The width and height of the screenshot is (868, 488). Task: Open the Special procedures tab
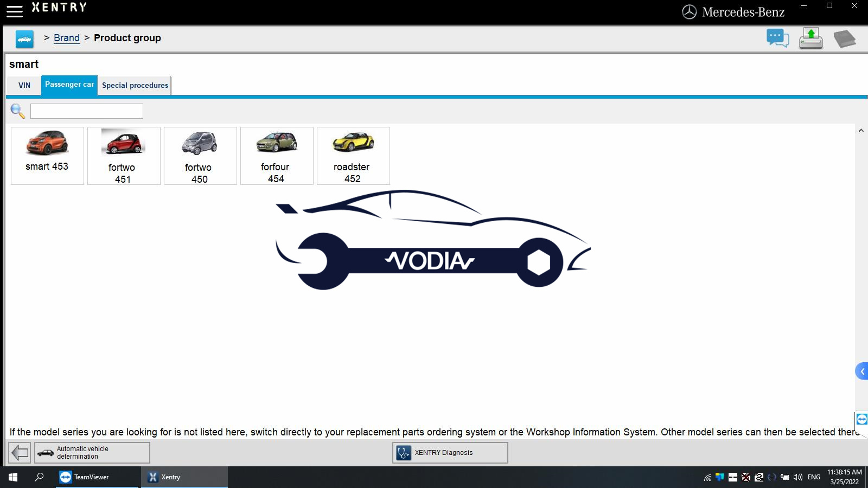coord(135,85)
